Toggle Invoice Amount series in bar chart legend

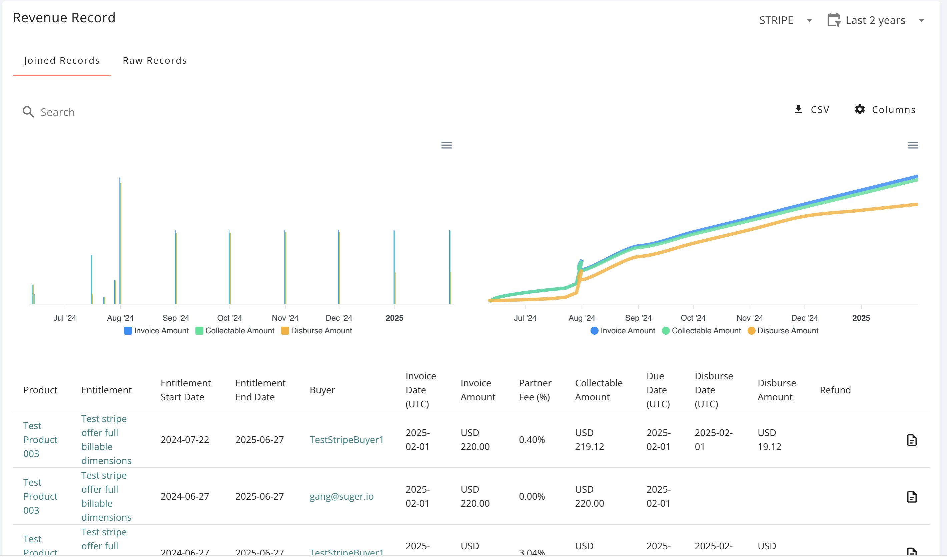161,331
